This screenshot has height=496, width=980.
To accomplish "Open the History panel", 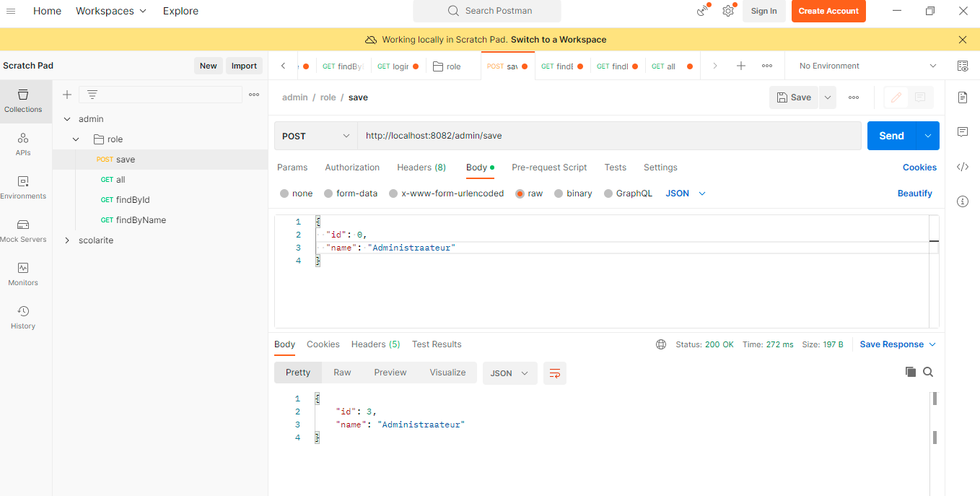I will tap(22, 318).
